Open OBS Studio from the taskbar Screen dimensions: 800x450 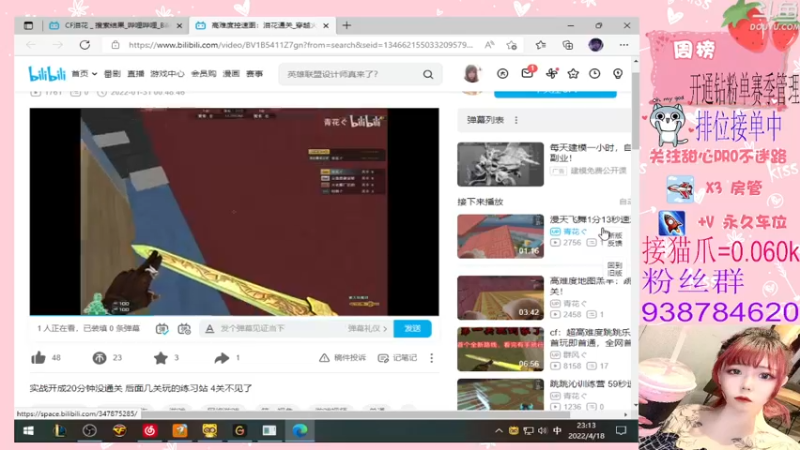pos(90,431)
